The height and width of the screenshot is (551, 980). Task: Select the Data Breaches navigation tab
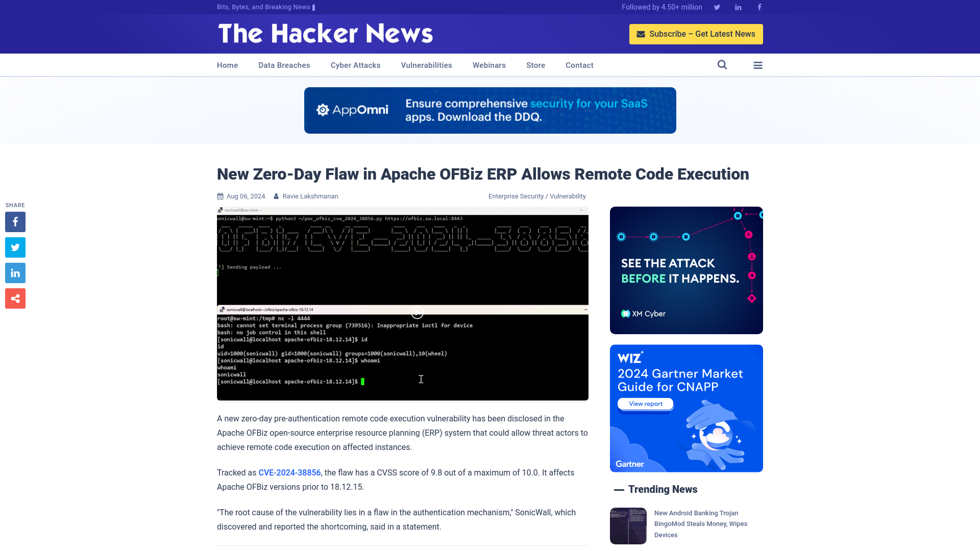tap(283, 65)
